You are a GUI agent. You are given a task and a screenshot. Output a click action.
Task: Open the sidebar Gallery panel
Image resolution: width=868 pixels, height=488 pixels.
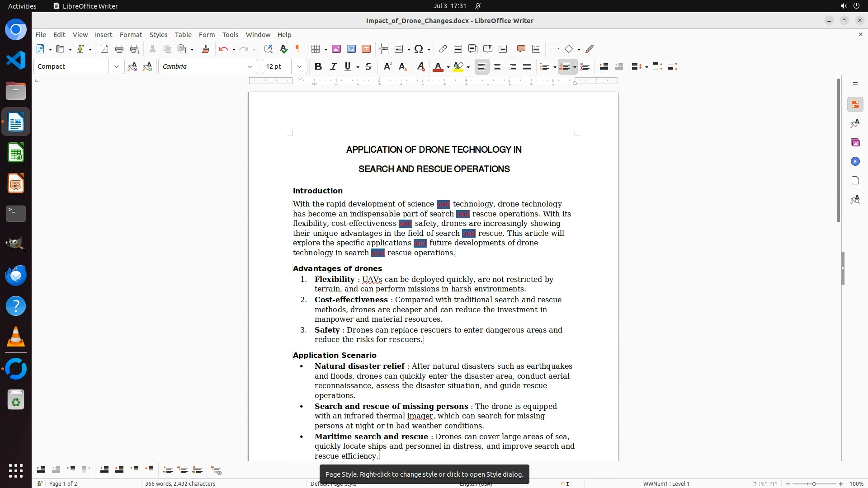click(x=855, y=143)
